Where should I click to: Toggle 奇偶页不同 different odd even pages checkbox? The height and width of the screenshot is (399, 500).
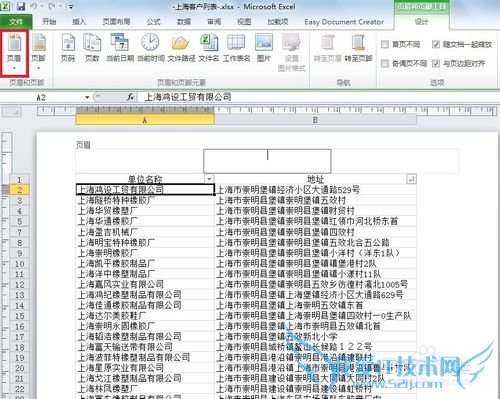coord(385,63)
